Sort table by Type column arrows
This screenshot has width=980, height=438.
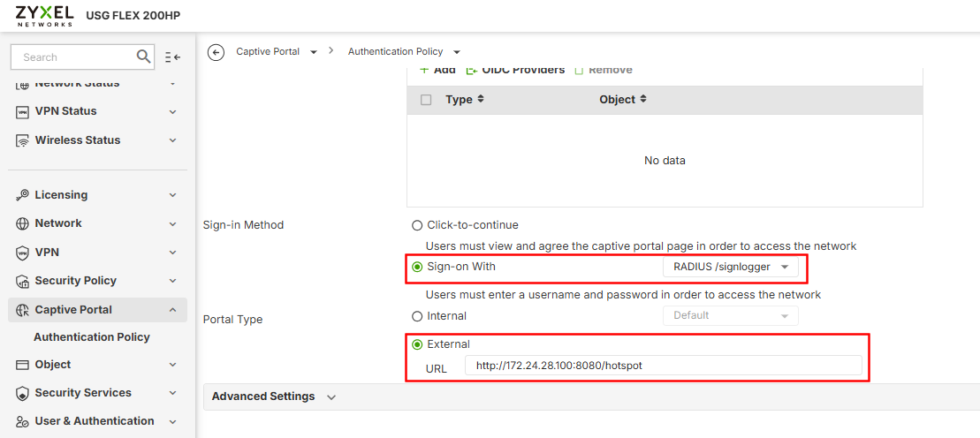click(481, 100)
